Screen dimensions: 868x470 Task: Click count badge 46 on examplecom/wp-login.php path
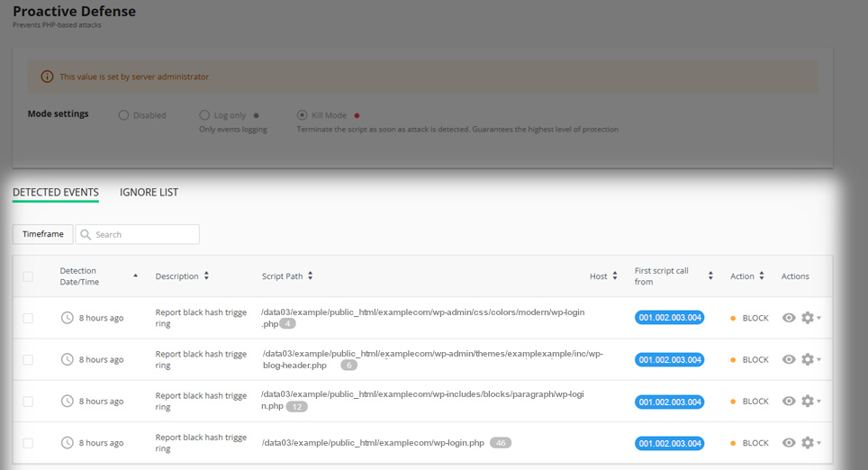click(x=501, y=443)
